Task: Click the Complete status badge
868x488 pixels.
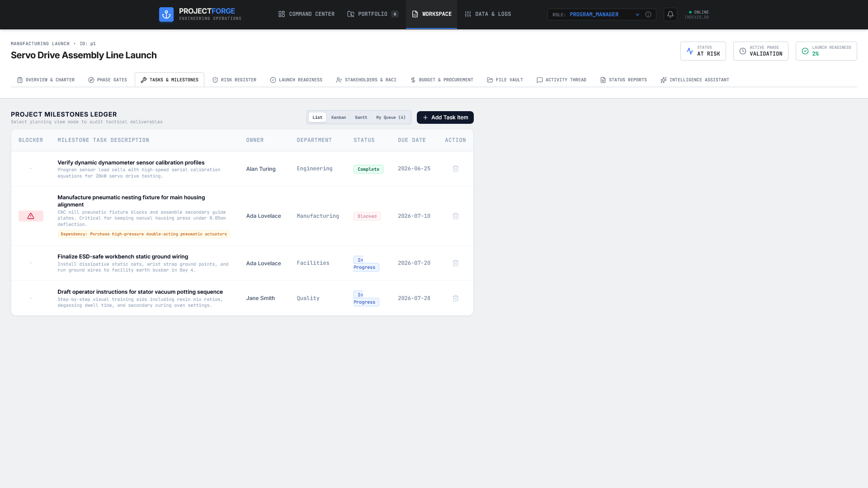Action: [368, 169]
